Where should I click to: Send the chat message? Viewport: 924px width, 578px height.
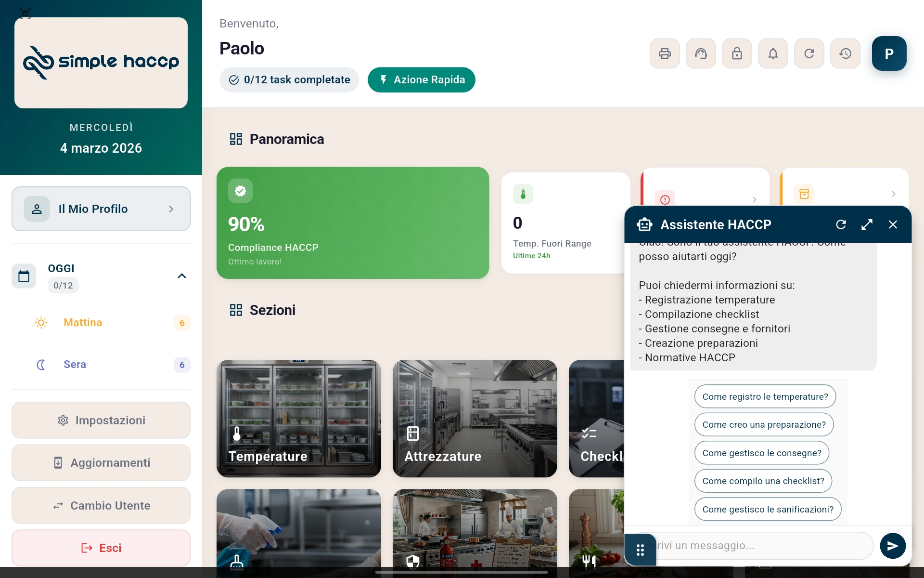(892, 546)
